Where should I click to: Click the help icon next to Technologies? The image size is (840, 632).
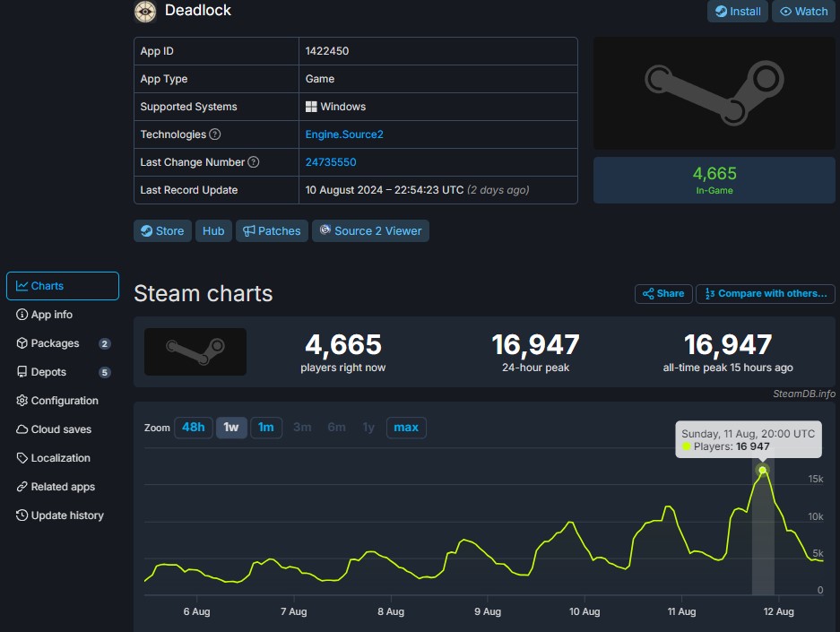point(215,134)
